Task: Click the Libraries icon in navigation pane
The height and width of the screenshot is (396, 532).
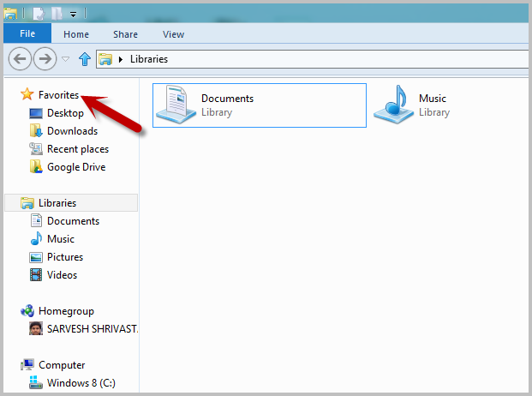Action: (27, 203)
